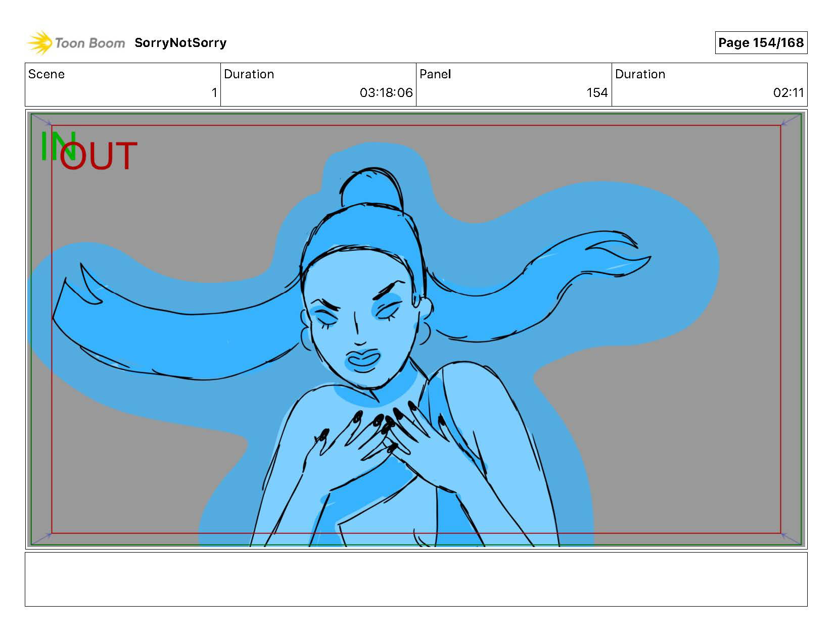Click the empty notes box below the panel
The height and width of the screenshot is (644, 834).
click(416, 579)
